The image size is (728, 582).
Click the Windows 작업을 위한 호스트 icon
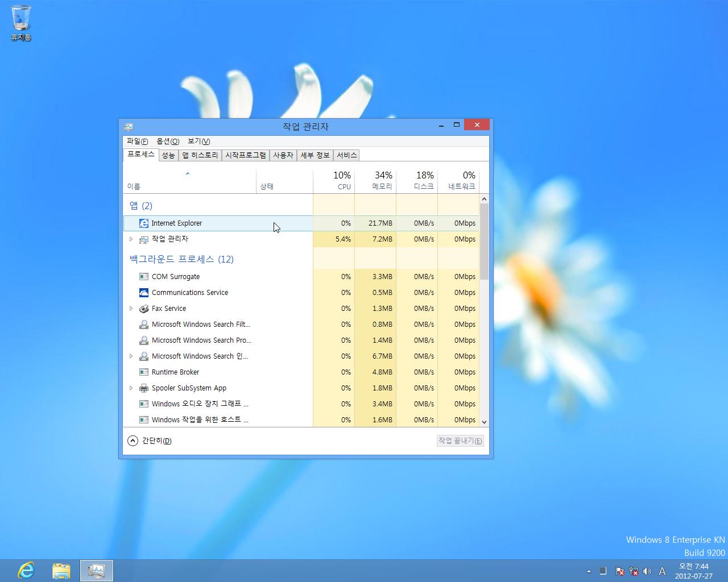(x=144, y=420)
